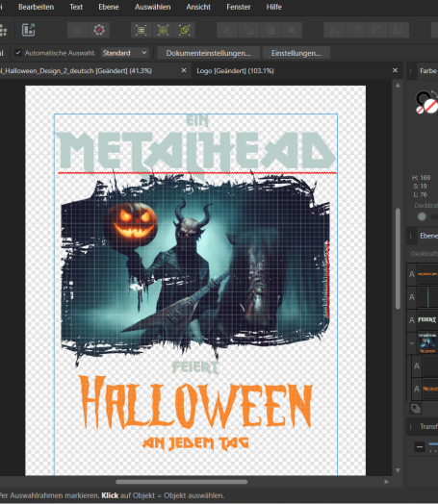Click the red gear assistant icon
438x504 pixels.
click(x=99, y=30)
